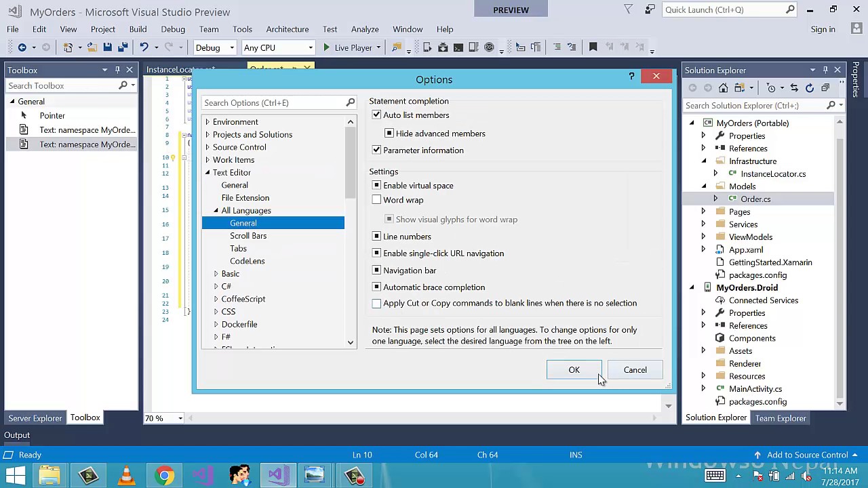Click the Find in Files toolbar icon
868x488 pixels.
click(397, 47)
